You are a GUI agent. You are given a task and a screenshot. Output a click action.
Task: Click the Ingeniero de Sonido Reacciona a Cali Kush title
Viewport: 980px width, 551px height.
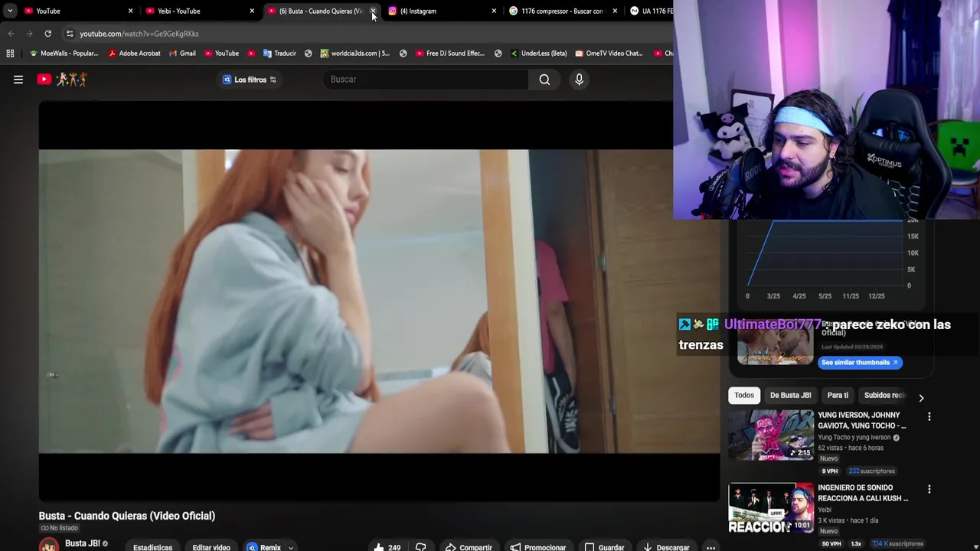[x=863, y=493]
